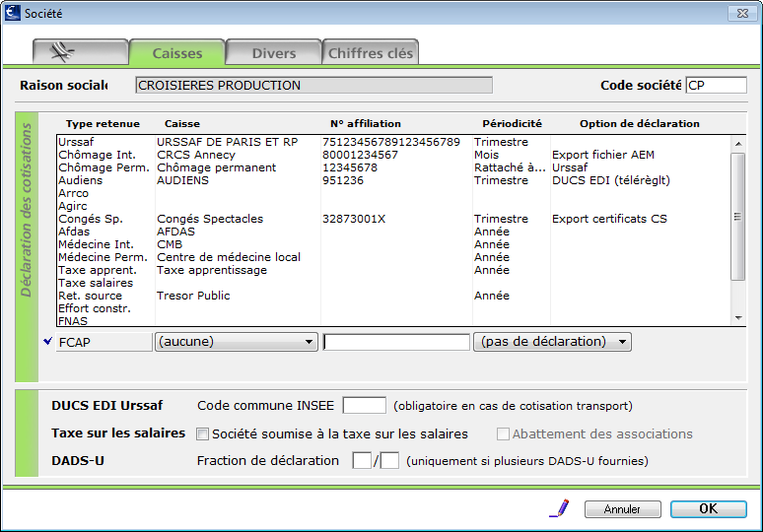Select the Effort constr. row
The height and width of the screenshot is (532, 763).
[x=393, y=308]
